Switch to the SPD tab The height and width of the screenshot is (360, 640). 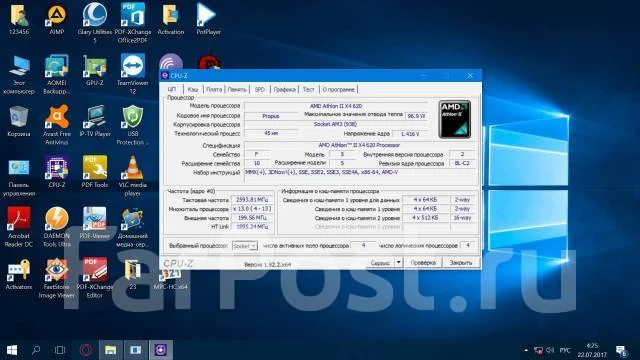260,89
